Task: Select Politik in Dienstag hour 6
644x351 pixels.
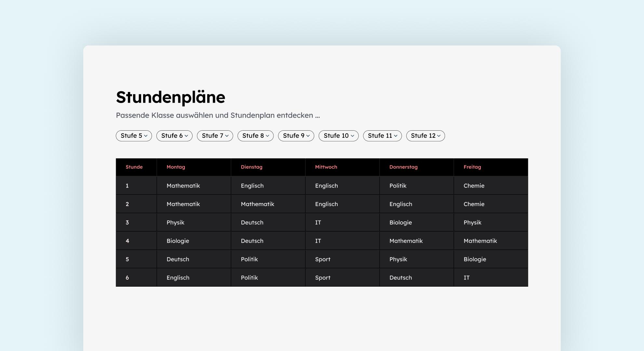Action: click(268, 278)
